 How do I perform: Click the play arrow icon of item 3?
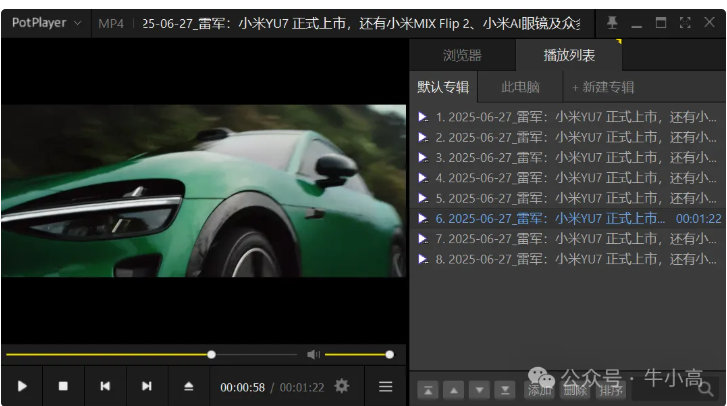coord(423,158)
